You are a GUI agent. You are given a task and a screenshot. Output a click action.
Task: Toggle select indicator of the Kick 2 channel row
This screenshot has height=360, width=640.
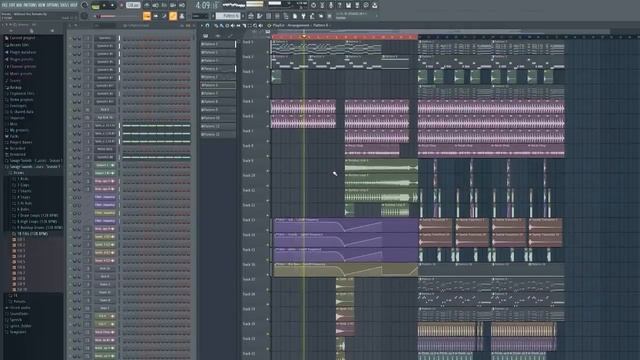pos(120,110)
